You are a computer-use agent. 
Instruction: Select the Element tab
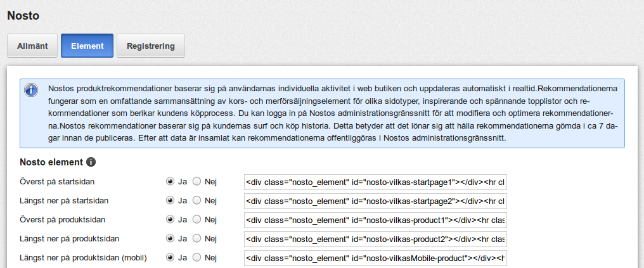pos(87,46)
